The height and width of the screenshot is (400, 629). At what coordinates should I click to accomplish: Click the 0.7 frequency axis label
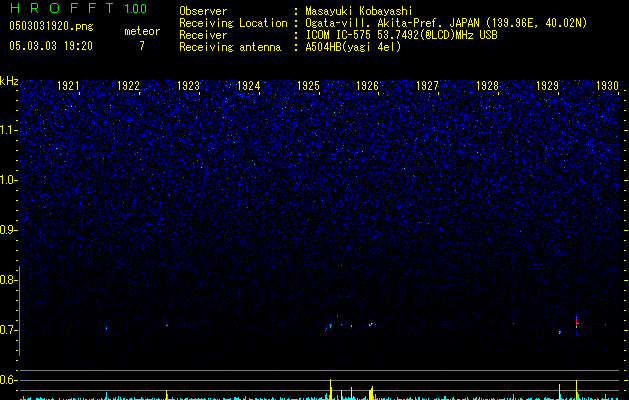pos(8,330)
